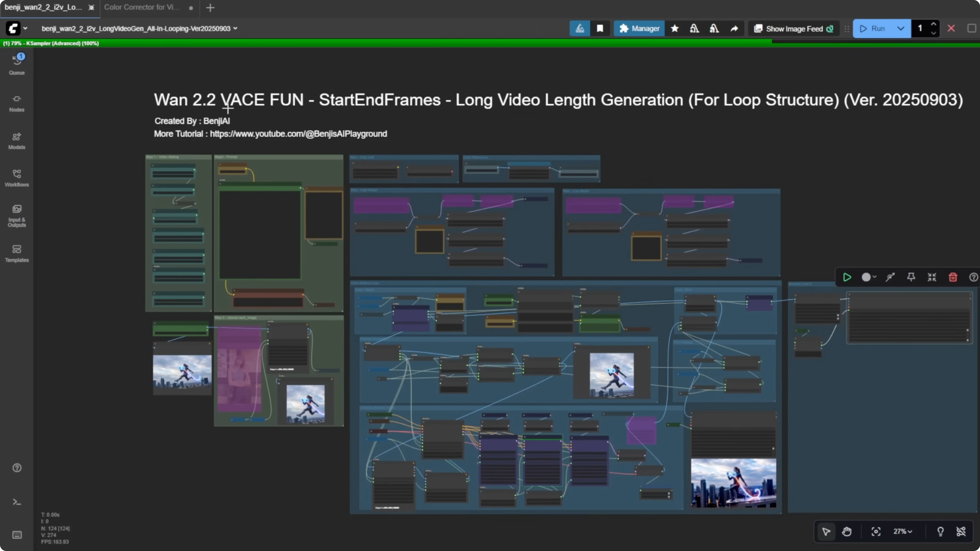Open the zoom level 27% dropdown
Screen dimensions: 980x551
click(x=903, y=532)
